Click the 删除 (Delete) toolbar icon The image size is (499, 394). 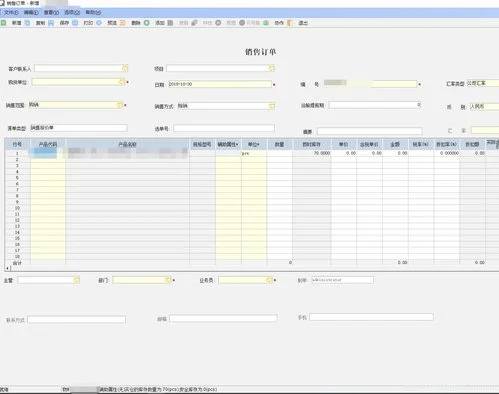point(122,23)
